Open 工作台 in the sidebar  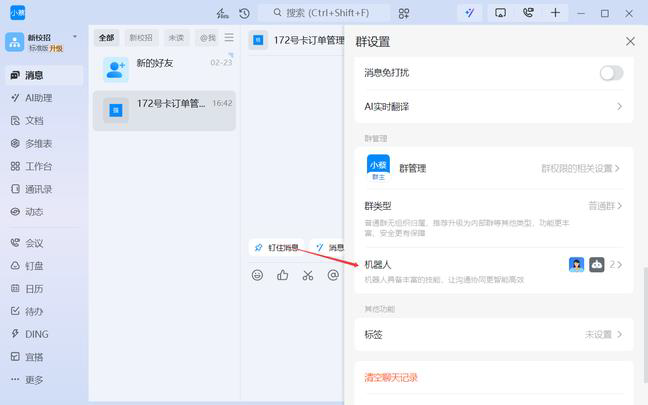tap(44, 166)
